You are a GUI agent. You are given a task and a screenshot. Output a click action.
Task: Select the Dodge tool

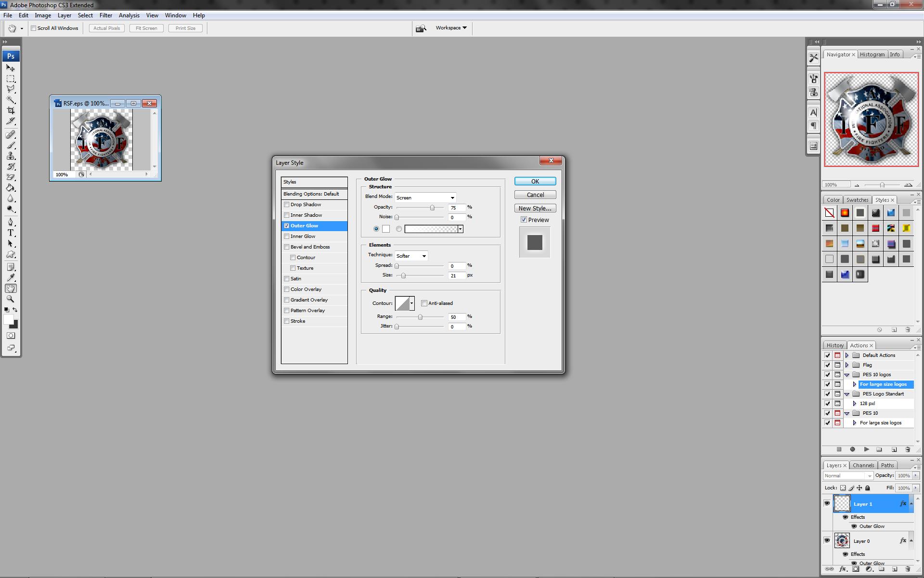coord(11,209)
